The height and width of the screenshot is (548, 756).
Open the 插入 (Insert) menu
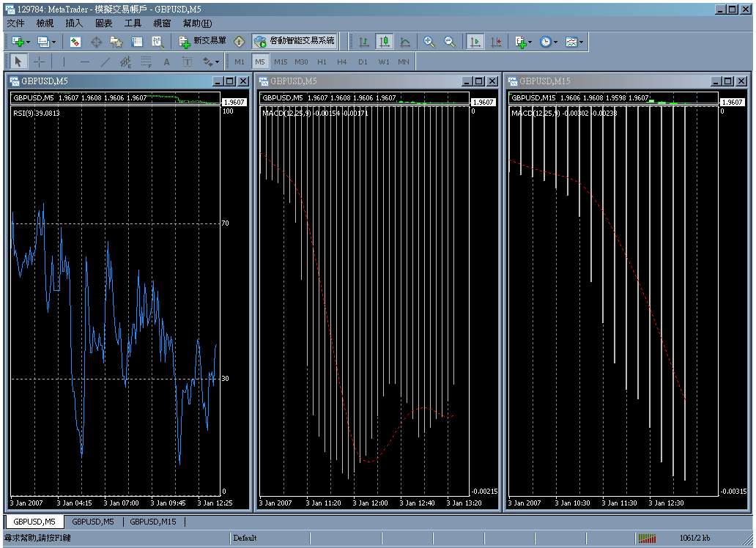click(x=75, y=23)
